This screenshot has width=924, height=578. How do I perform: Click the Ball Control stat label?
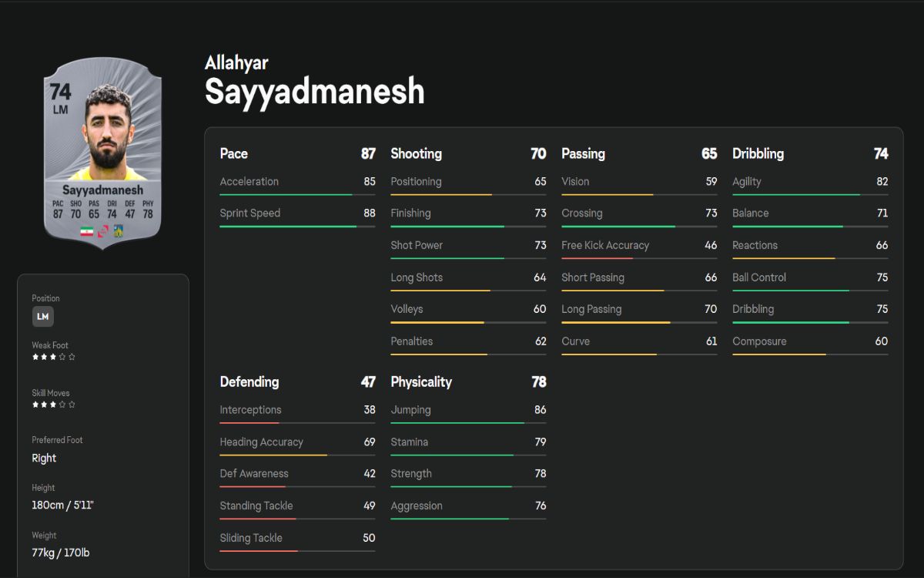click(x=759, y=277)
